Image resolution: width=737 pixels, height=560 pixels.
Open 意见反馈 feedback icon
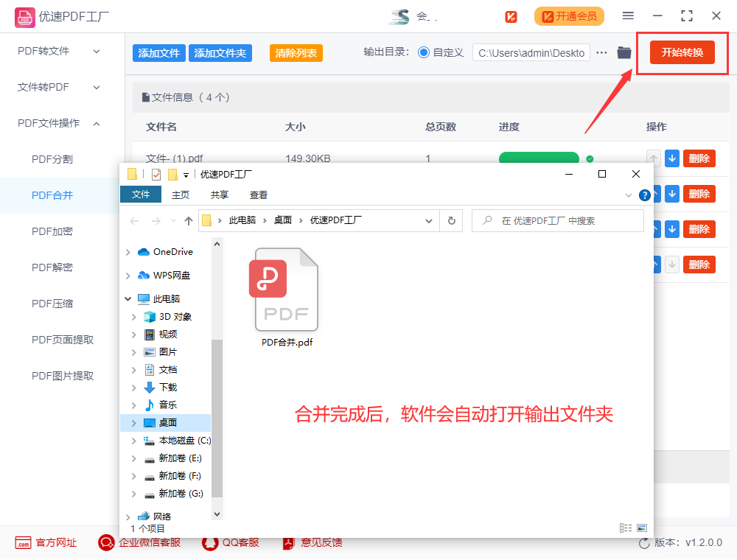click(289, 542)
